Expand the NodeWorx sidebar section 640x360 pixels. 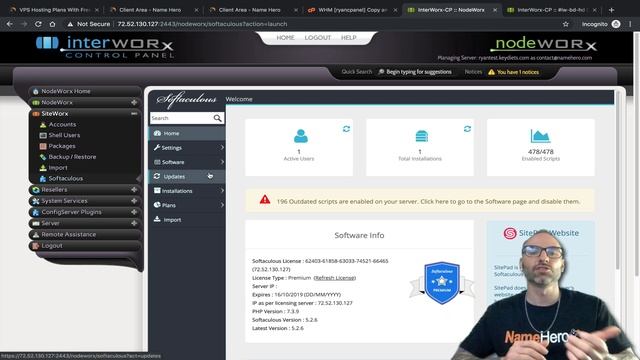(x=134, y=102)
